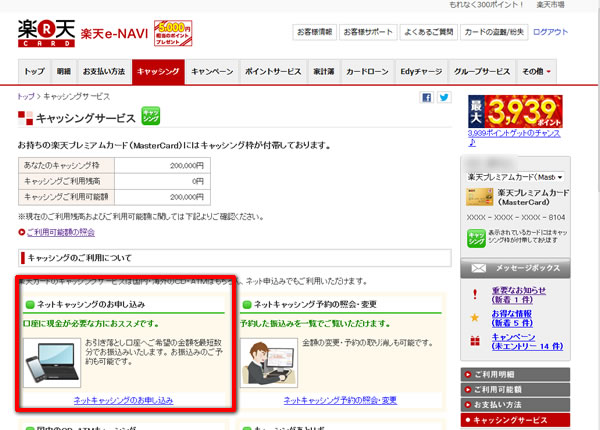Click the 楽天e-NAVI title text
This screenshot has height=430, width=600.
pos(114,34)
